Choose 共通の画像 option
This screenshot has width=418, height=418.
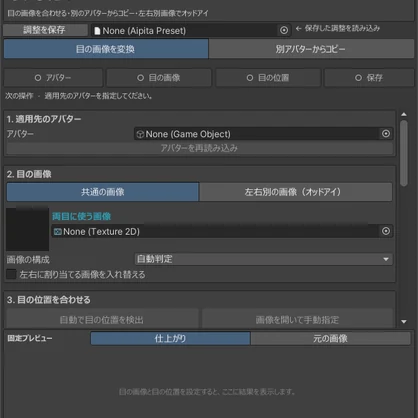(x=103, y=192)
